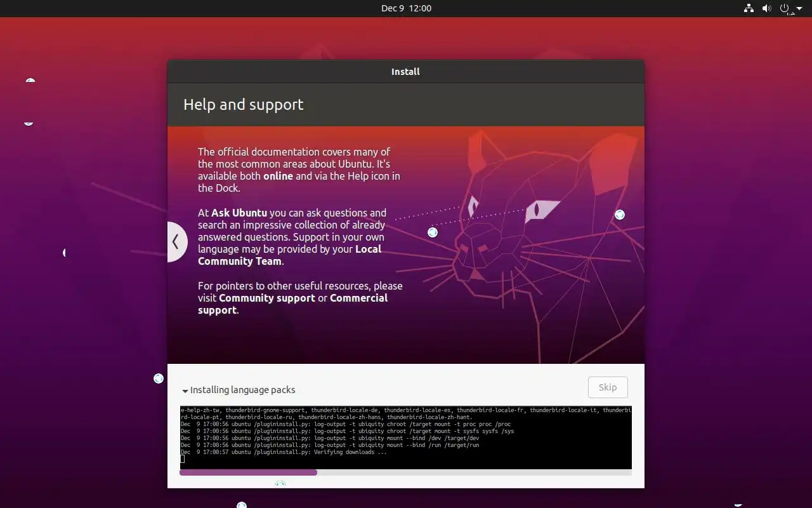
Task: Click the installation progress bar
Action: [x=406, y=472]
